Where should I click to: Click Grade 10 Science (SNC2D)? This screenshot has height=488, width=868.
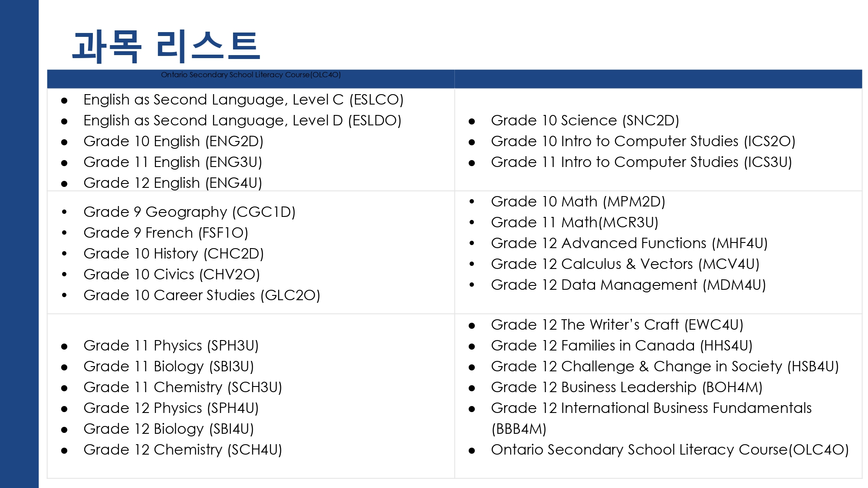(x=585, y=121)
